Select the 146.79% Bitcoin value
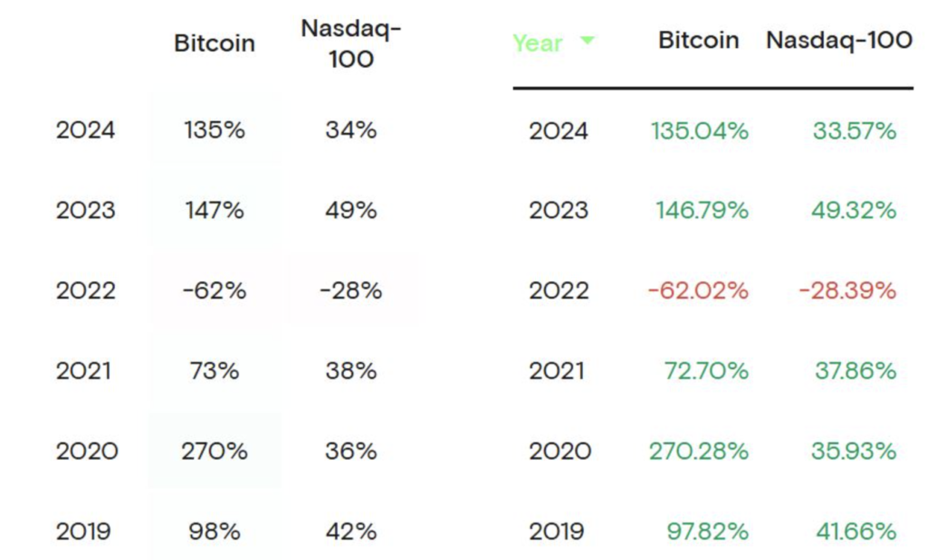 click(702, 211)
